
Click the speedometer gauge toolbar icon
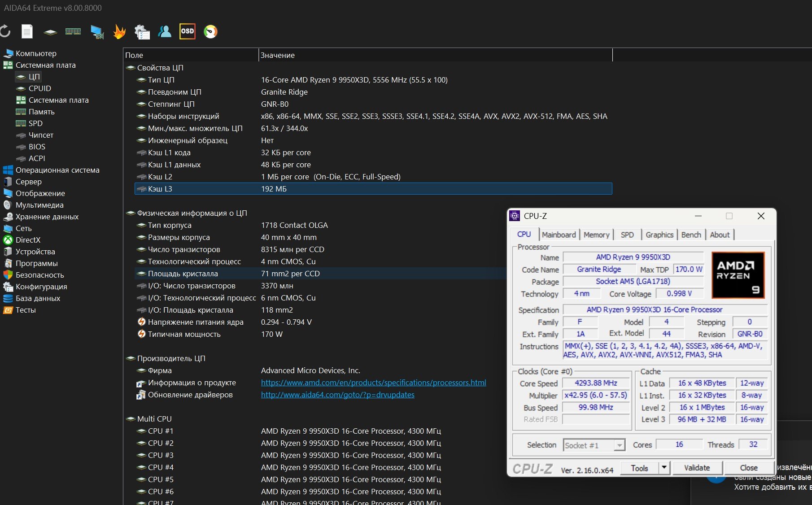pos(210,31)
